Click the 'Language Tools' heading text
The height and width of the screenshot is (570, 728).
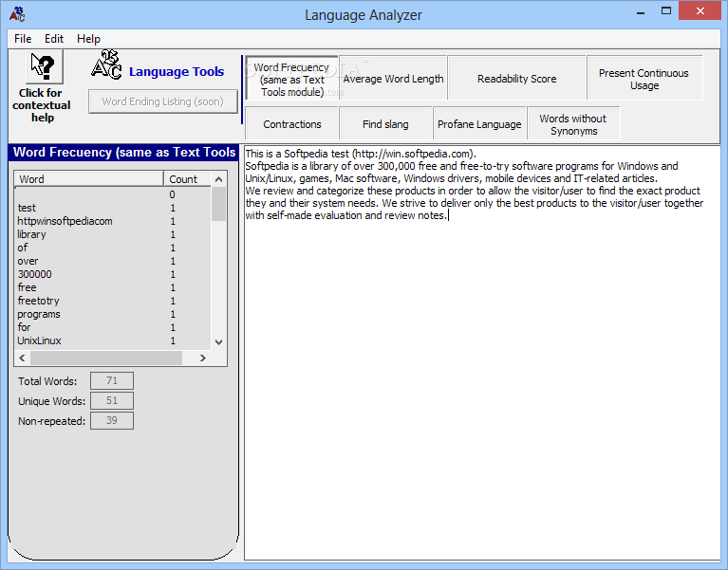point(177,71)
